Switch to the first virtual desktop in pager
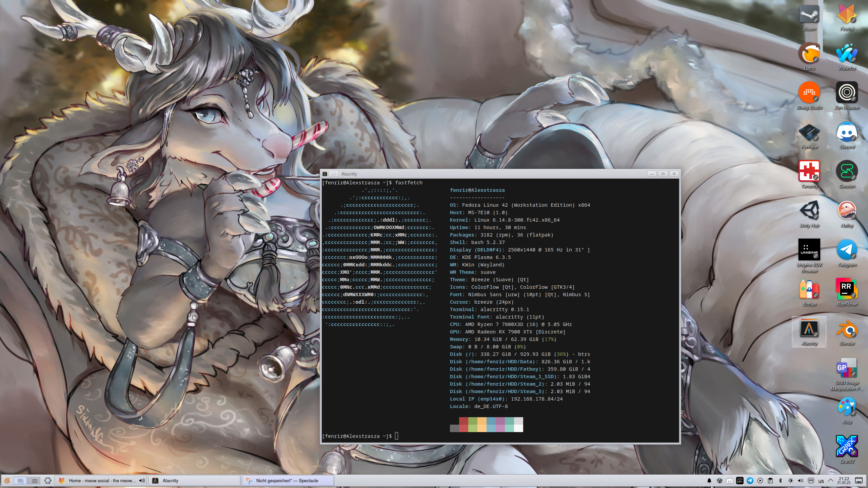868x488 pixels. coord(20,481)
